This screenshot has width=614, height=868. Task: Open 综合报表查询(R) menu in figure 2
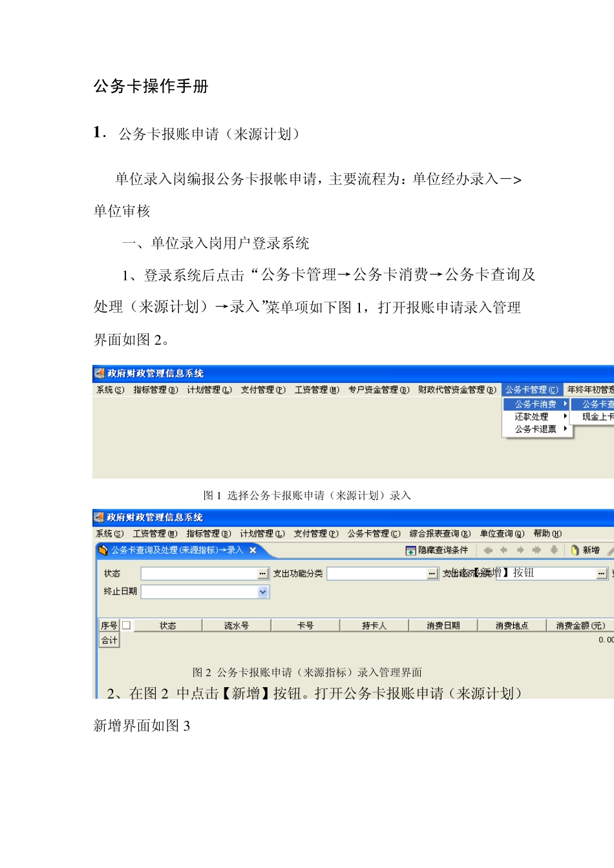(x=440, y=534)
